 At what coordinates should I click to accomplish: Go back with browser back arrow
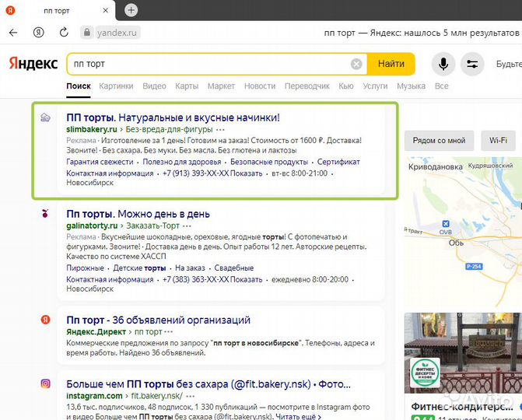[x=13, y=33]
